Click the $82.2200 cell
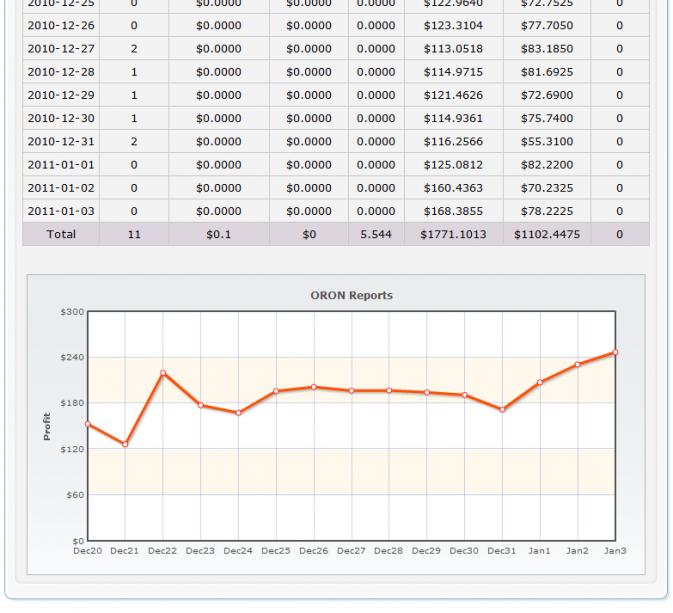673x613 pixels. [547, 164]
